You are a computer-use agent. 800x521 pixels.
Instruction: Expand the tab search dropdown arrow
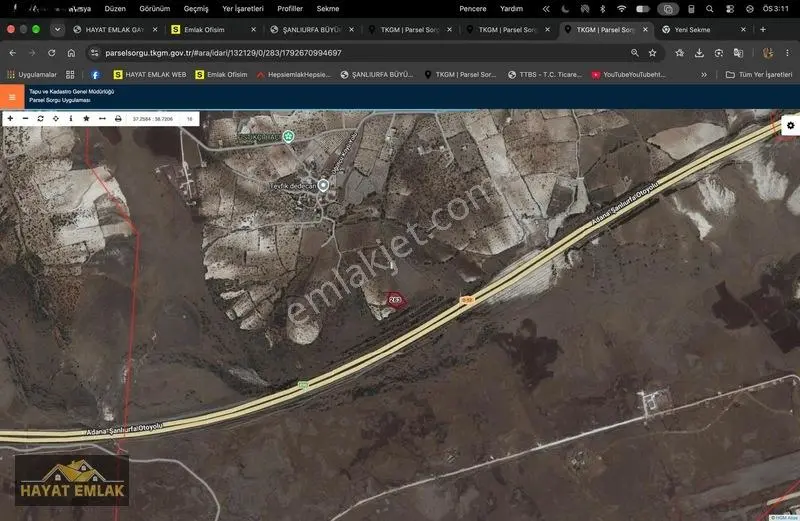58,30
